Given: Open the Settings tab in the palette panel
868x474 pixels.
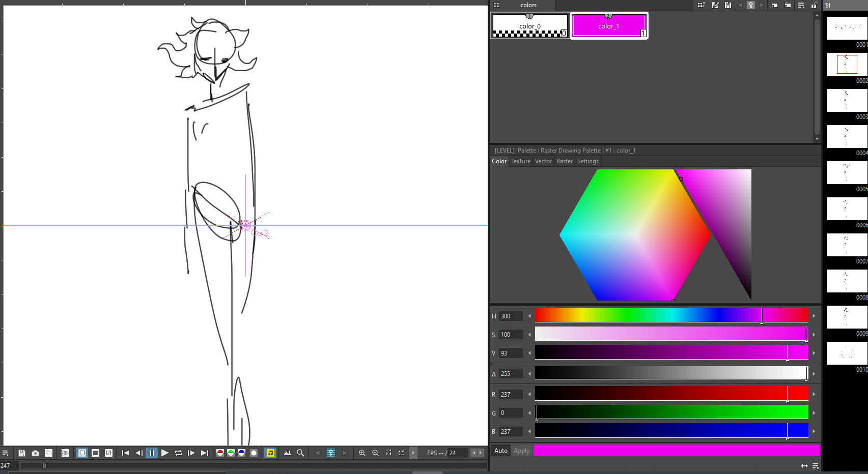Looking at the screenshot, I should coord(587,161).
